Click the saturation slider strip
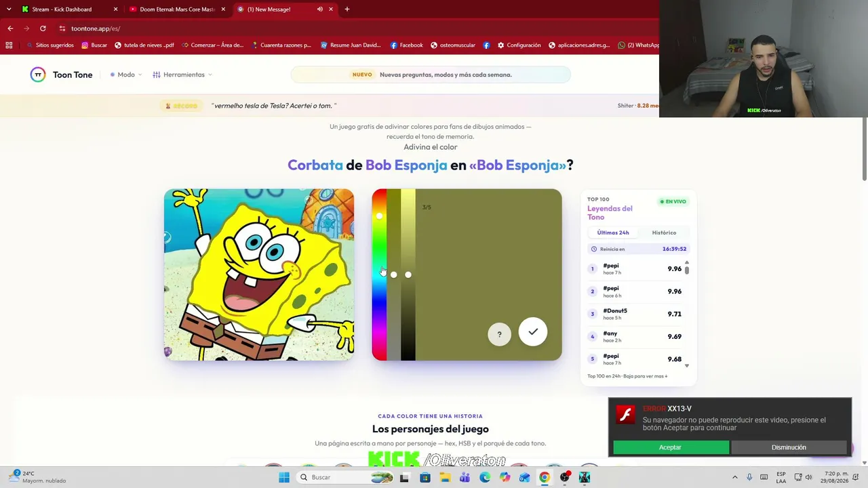 393,274
